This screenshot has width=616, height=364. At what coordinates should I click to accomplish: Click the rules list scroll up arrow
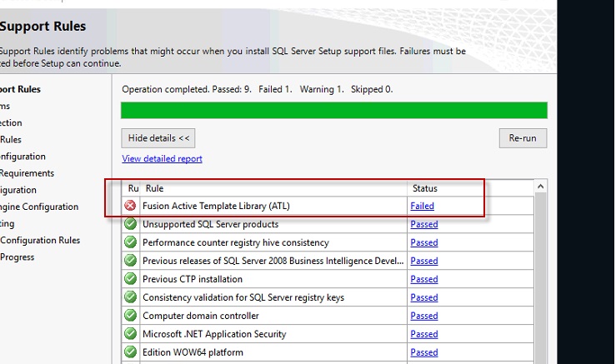click(x=541, y=187)
